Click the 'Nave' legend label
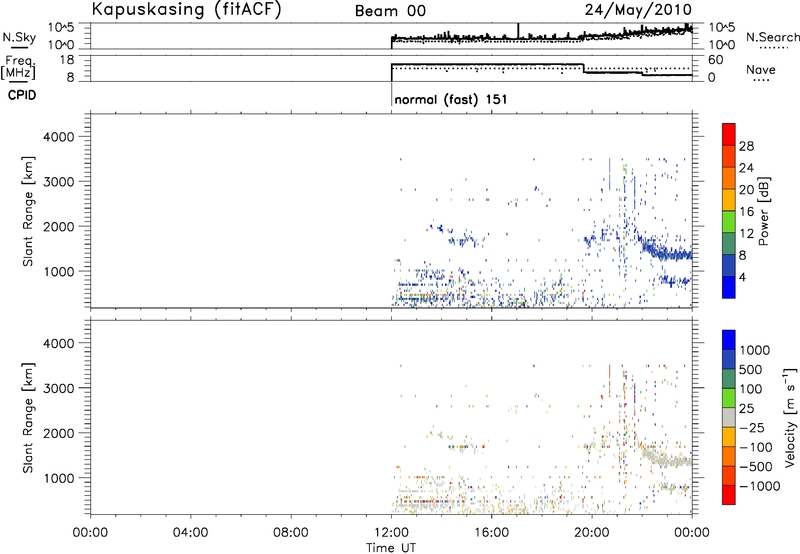Viewport: 800px width, 554px height. (x=761, y=70)
